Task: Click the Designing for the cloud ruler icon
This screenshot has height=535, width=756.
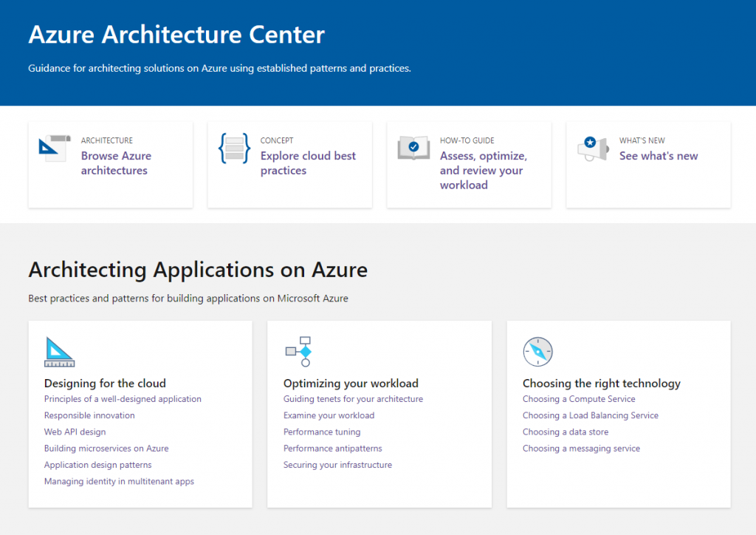Action: click(59, 352)
